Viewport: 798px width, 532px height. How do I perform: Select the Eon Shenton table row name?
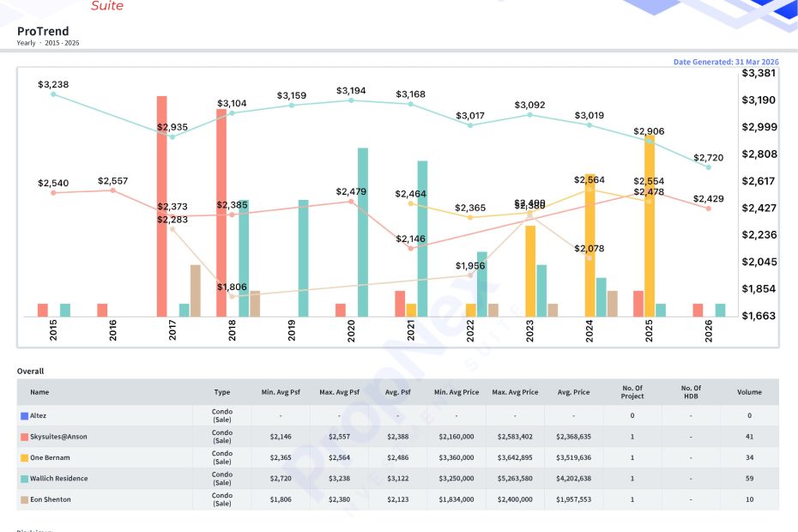51,499
